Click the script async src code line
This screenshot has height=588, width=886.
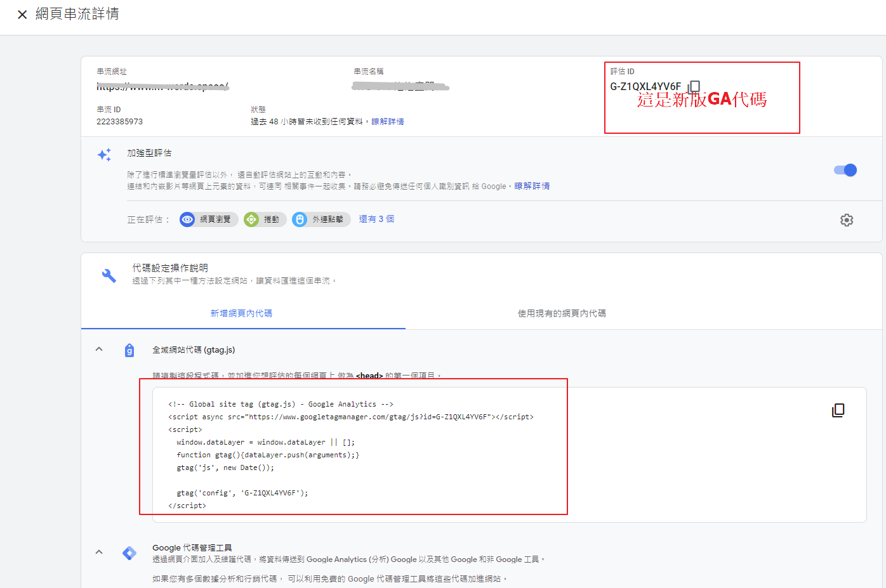(x=351, y=417)
